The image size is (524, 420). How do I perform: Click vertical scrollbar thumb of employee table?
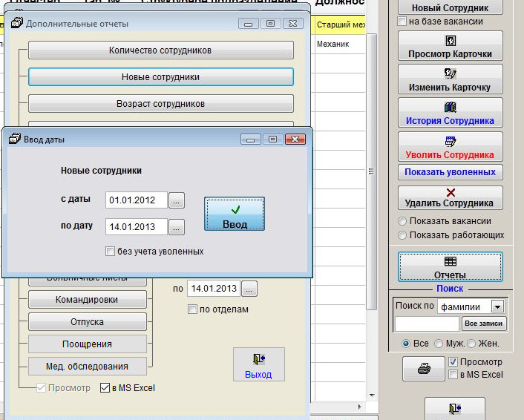(371, 171)
